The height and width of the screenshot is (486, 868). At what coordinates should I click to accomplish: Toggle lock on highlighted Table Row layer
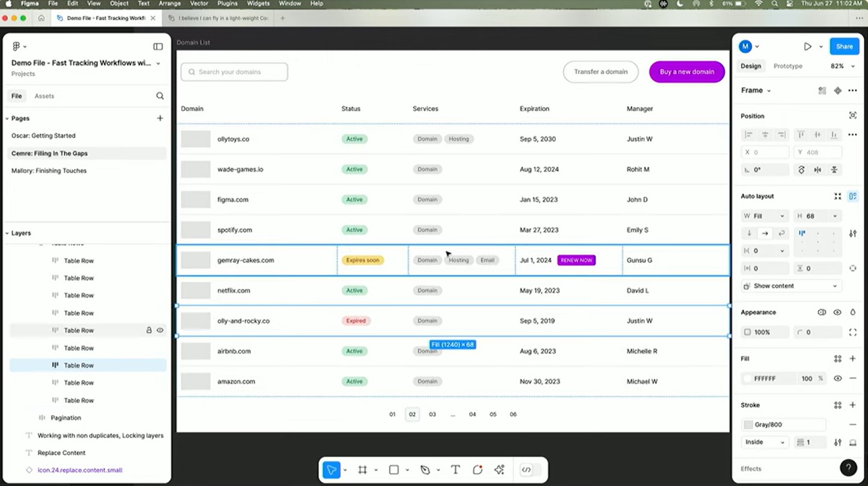149,330
